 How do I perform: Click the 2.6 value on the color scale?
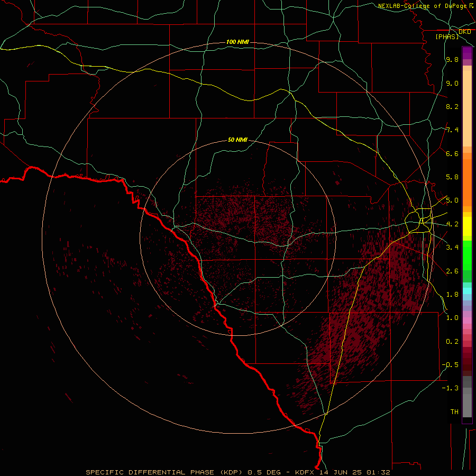[x=452, y=271]
